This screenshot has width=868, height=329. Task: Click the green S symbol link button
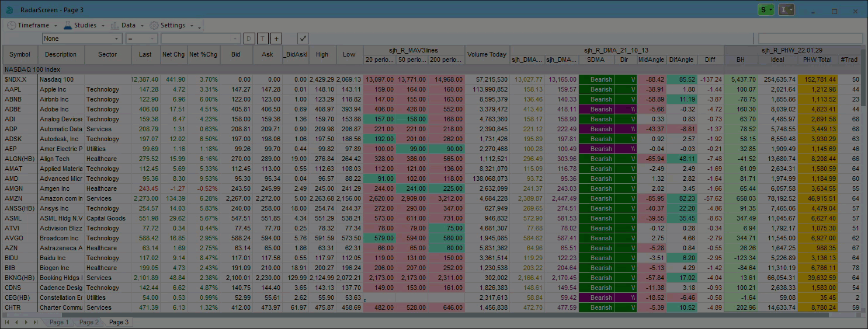[x=766, y=10]
